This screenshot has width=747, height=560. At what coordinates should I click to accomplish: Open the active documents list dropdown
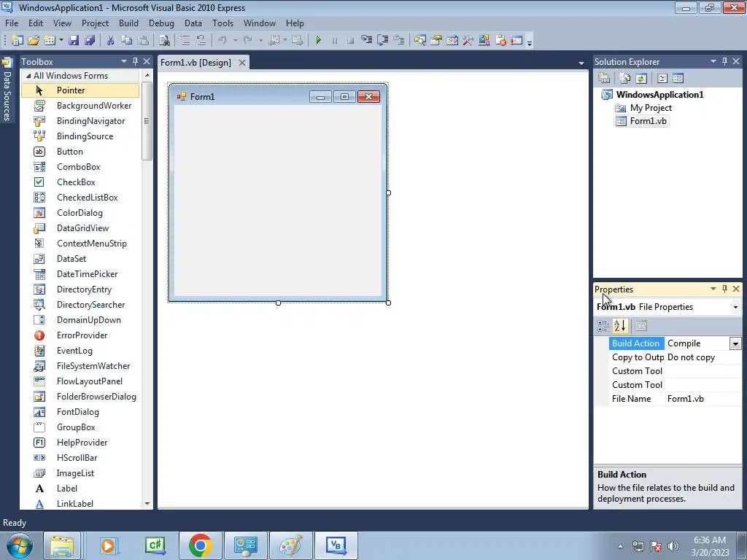(581, 63)
